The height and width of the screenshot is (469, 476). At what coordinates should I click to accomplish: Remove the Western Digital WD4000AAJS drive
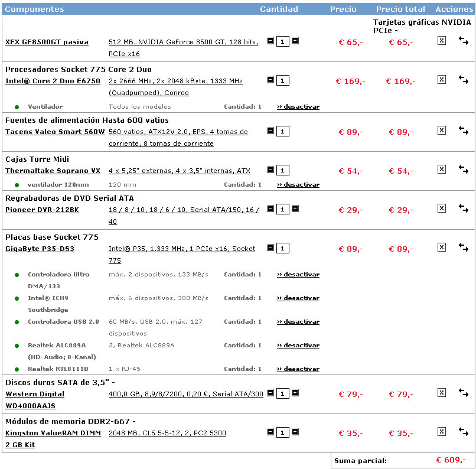coord(441,392)
